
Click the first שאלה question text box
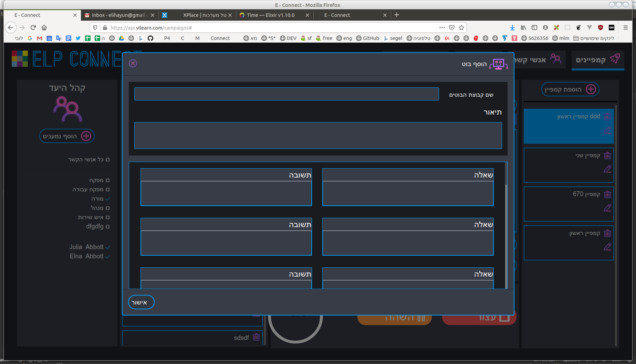[408, 193]
